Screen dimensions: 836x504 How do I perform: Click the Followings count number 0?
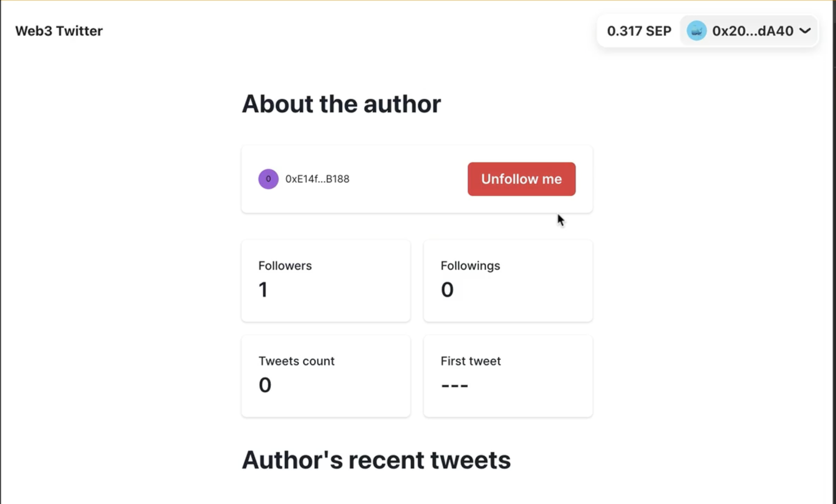(447, 290)
